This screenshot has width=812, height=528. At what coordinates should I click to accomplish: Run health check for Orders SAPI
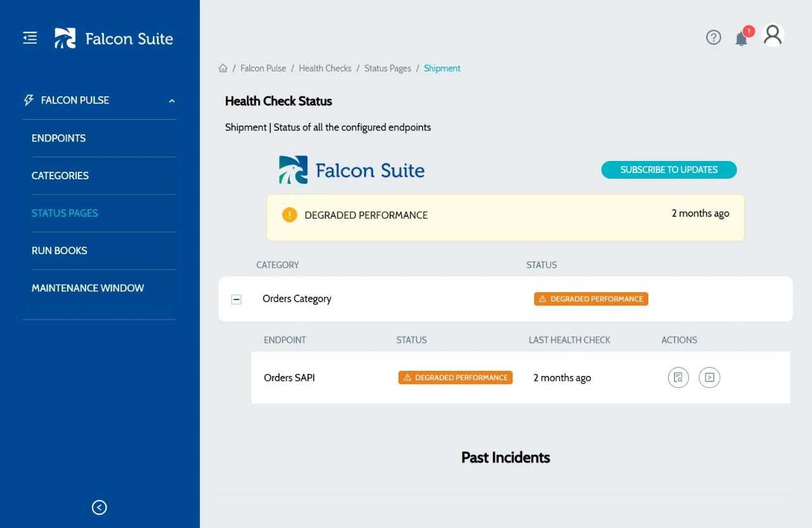pos(709,377)
